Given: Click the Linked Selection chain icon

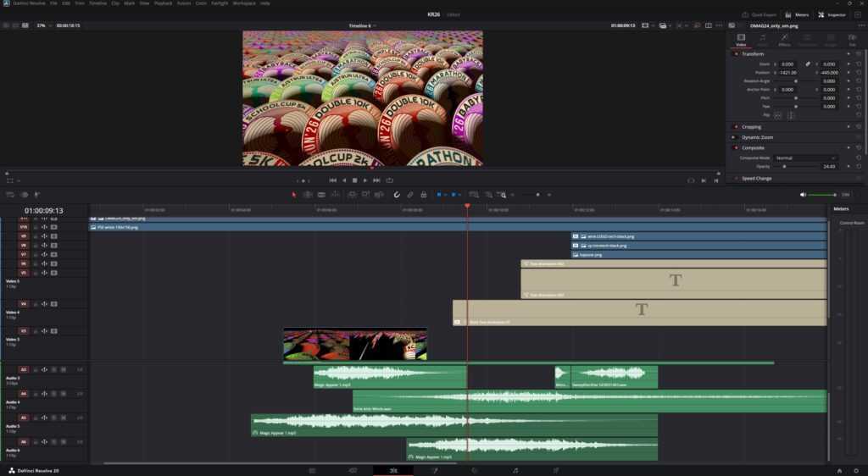Looking at the screenshot, I should [x=409, y=195].
